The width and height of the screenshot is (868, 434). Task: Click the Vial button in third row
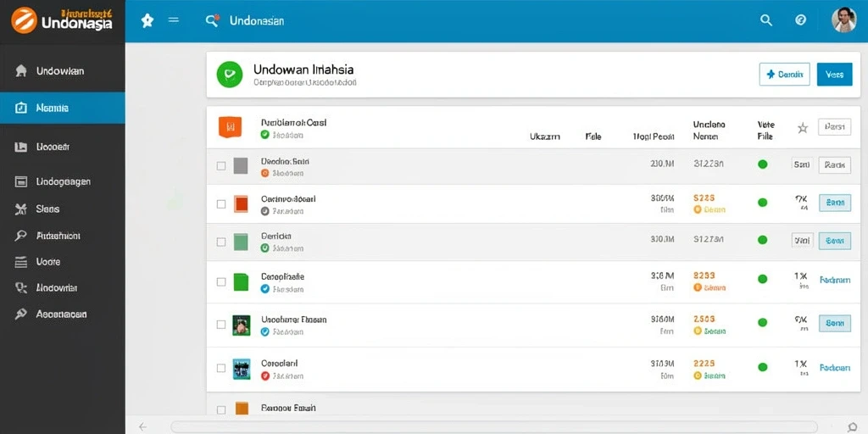(802, 240)
